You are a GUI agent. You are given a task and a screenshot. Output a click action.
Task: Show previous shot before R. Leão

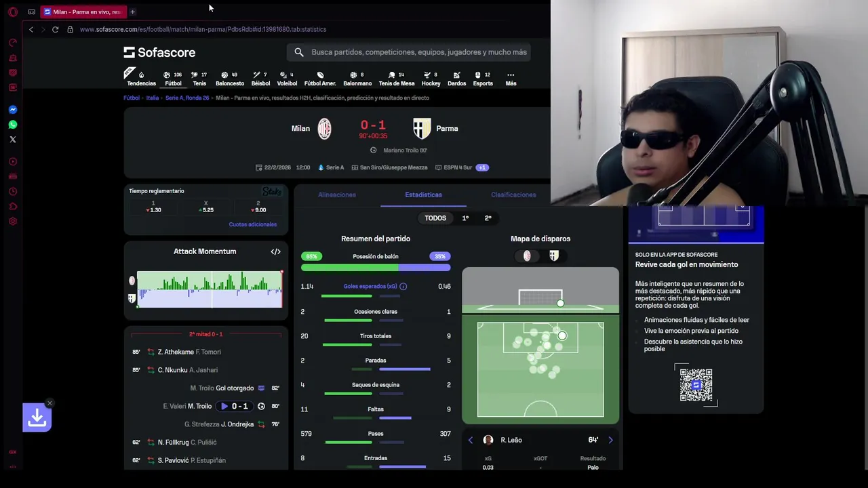(x=471, y=440)
